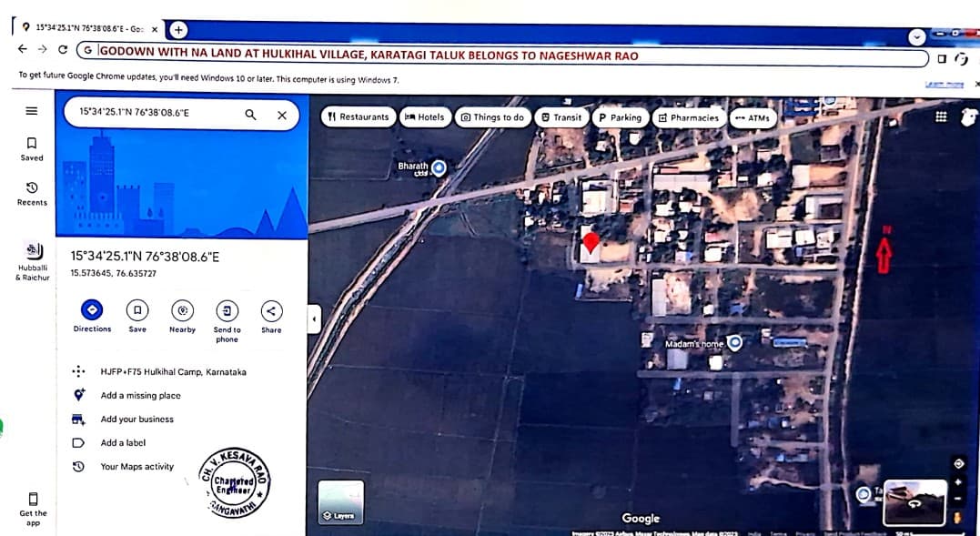Open Google apps grid
The width and height of the screenshot is (980, 536).
pos(941,116)
